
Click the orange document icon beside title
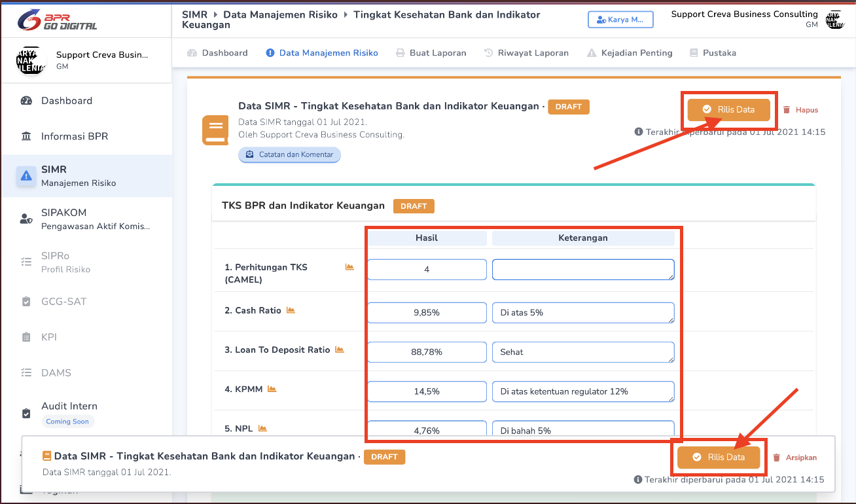point(215,130)
